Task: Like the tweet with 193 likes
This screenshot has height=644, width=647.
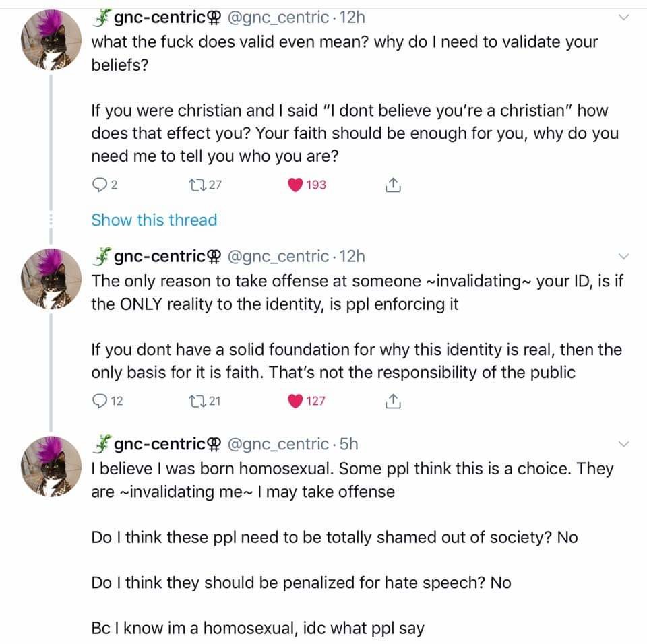Action: tap(295, 185)
